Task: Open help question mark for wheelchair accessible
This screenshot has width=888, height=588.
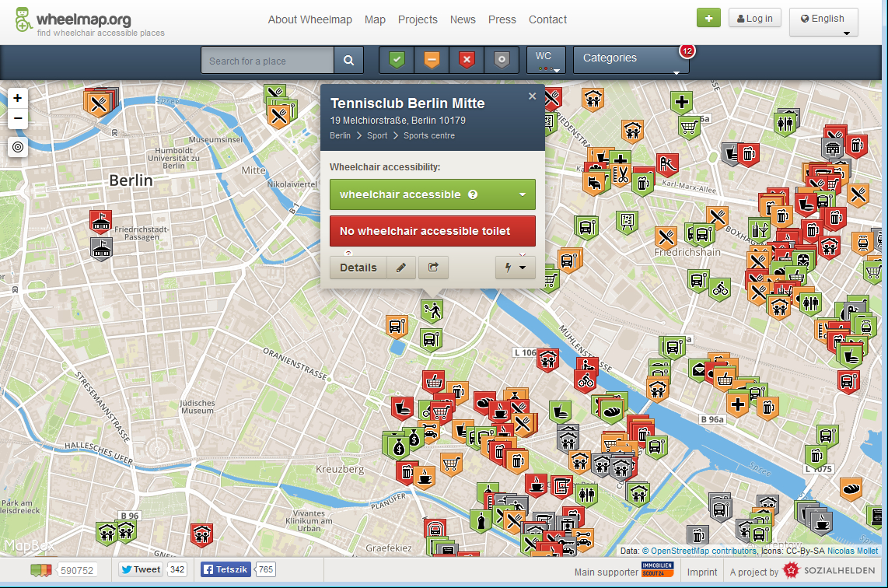Action: pos(473,195)
